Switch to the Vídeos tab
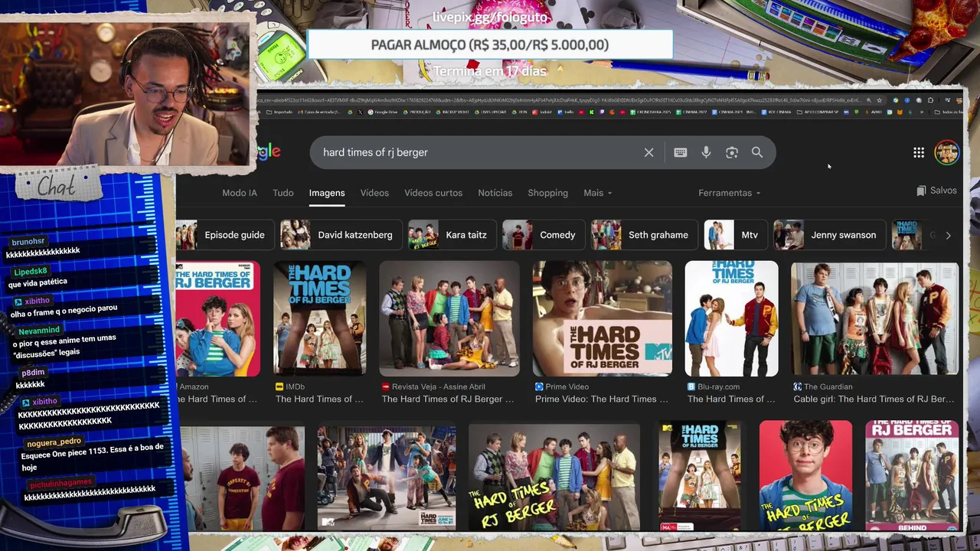Image resolution: width=980 pixels, height=551 pixels. click(x=374, y=193)
